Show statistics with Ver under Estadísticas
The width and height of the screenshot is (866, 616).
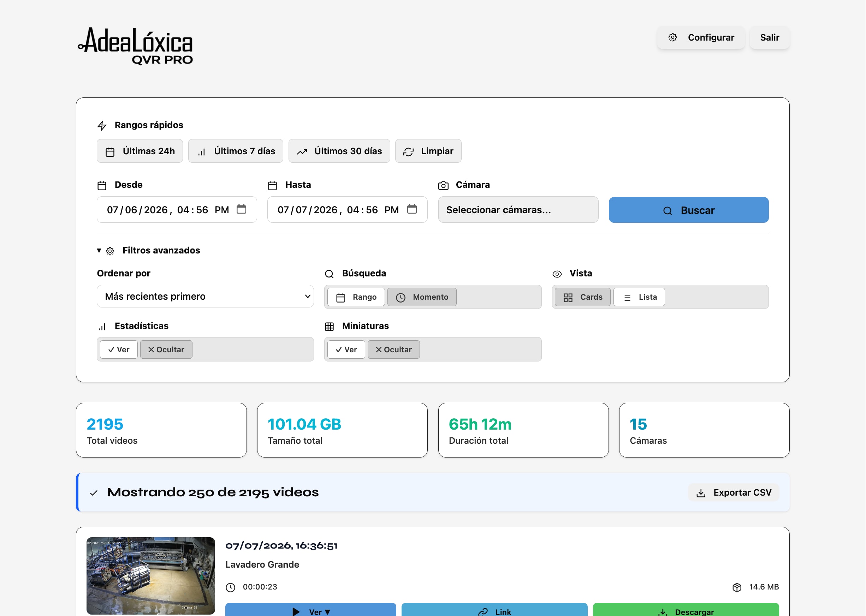coord(118,349)
